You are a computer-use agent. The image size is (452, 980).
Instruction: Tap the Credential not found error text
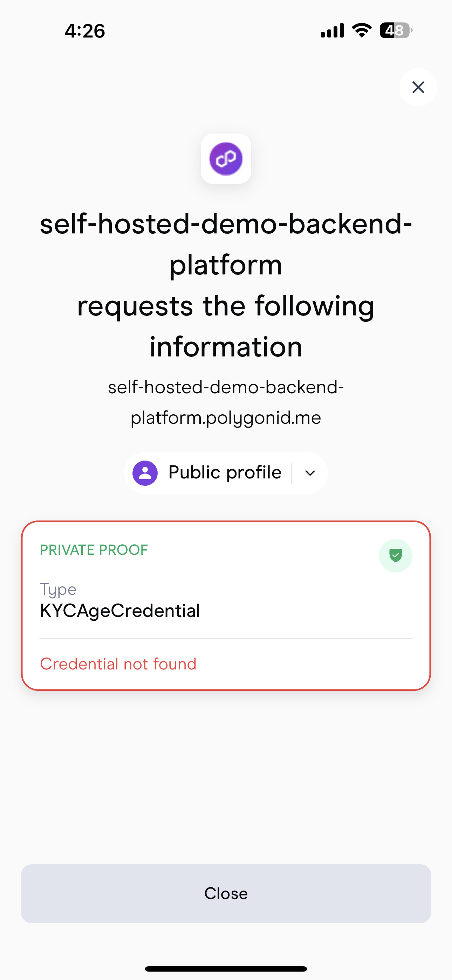click(118, 663)
